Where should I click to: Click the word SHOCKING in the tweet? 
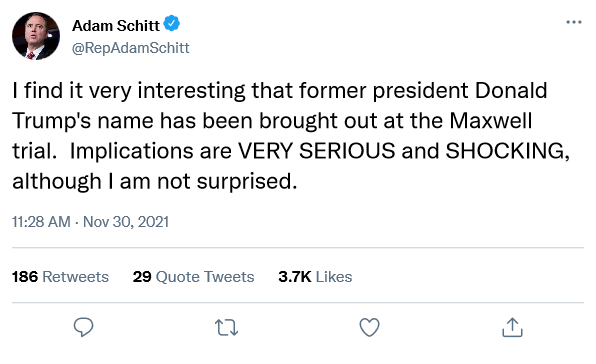click(x=506, y=151)
